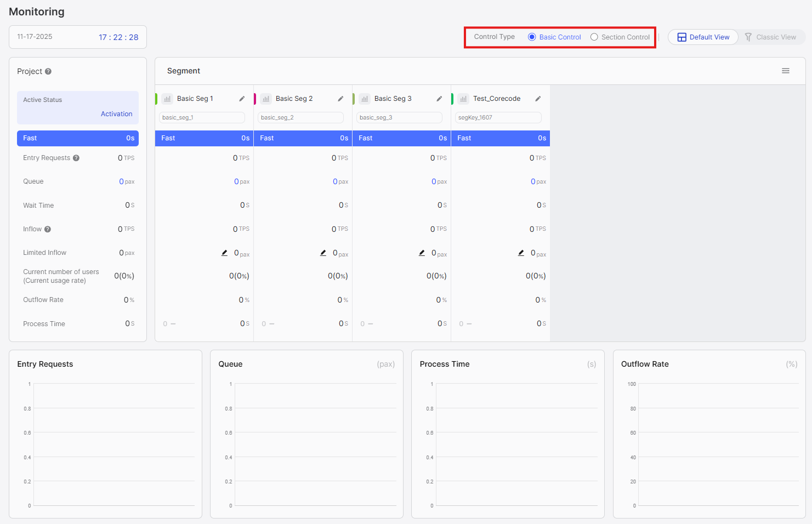
Task: Select the Default View tab
Action: tap(703, 37)
